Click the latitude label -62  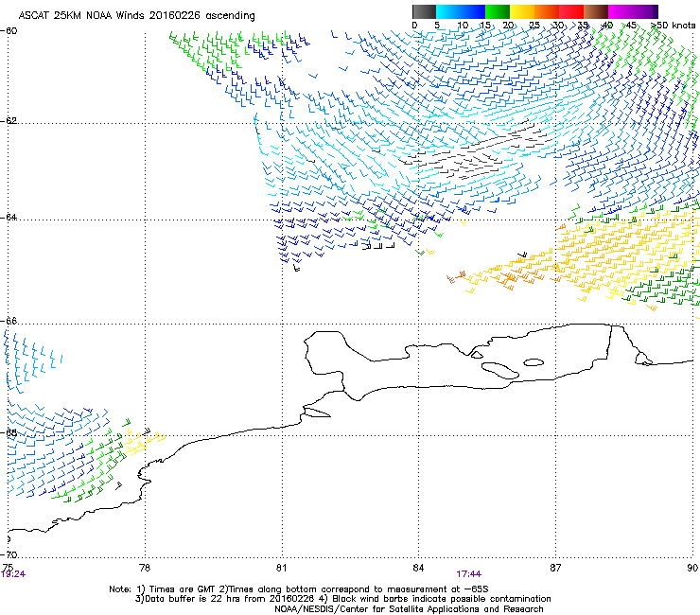9,121
